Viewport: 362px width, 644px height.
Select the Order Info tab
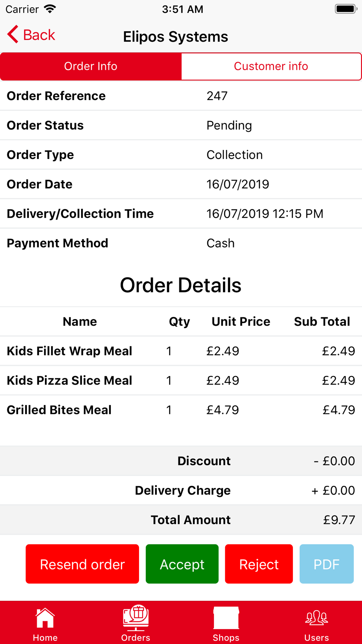[90, 66]
